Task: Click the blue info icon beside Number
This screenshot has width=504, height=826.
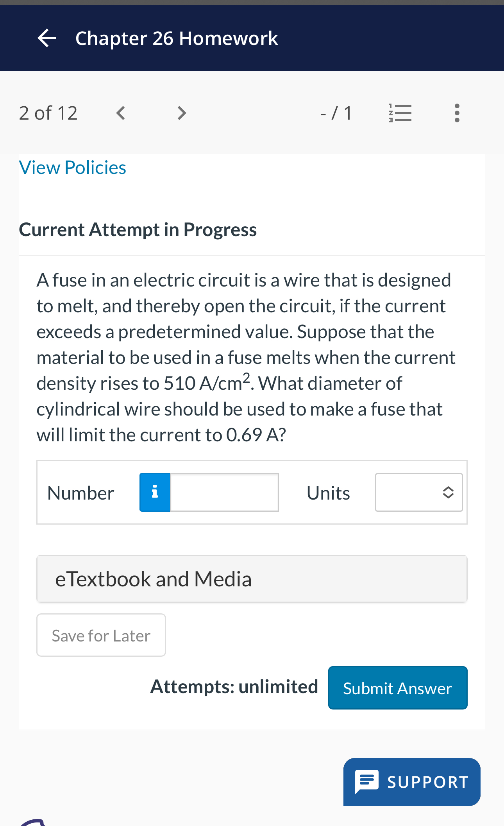Action: pos(155,492)
